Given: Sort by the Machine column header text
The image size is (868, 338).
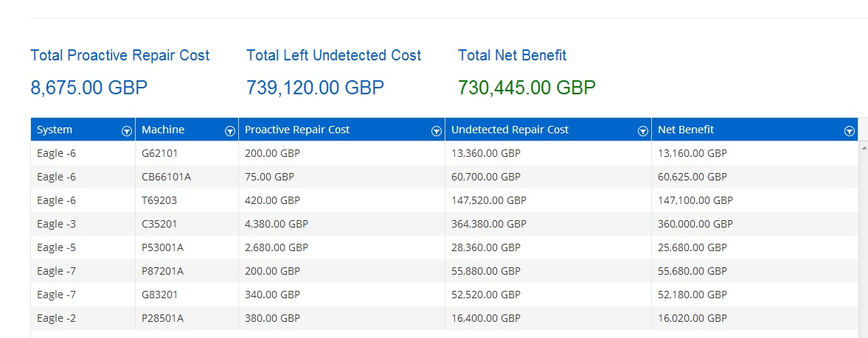Looking at the screenshot, I should click(163, 130).
